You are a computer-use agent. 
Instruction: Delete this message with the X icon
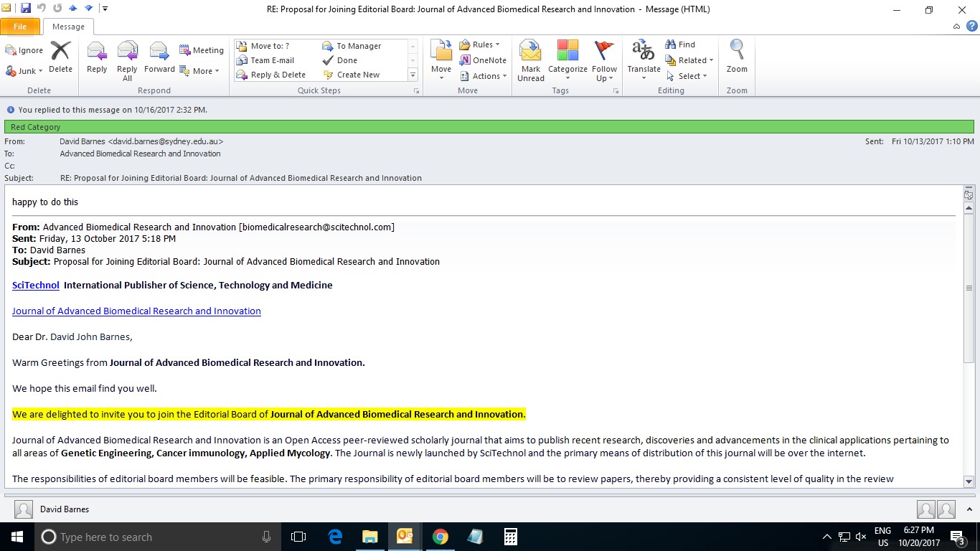[x=60, y=57]
